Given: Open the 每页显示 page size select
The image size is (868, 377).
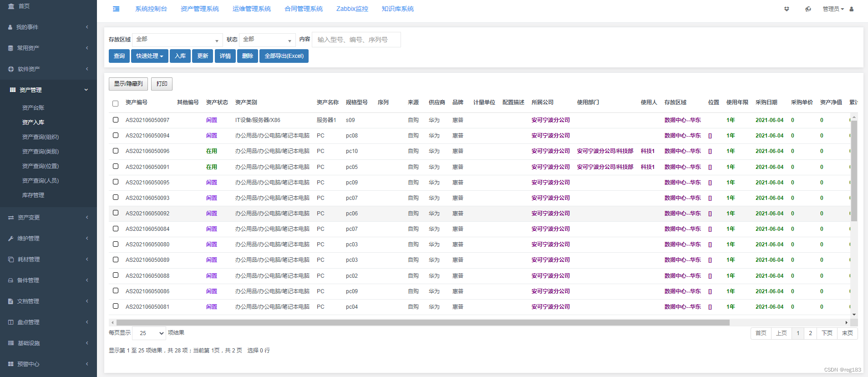Looking at the screenshot, I should (x=149, y=333).
